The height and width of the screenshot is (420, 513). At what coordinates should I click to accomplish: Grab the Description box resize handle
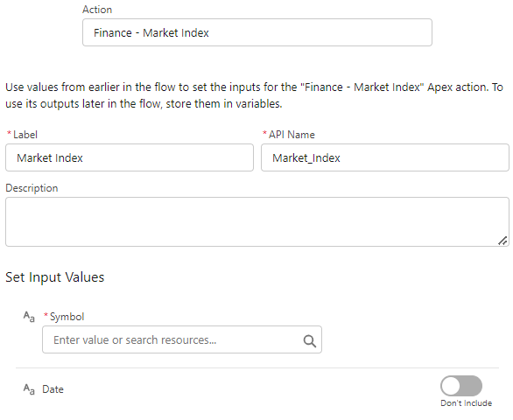point(502,241)
